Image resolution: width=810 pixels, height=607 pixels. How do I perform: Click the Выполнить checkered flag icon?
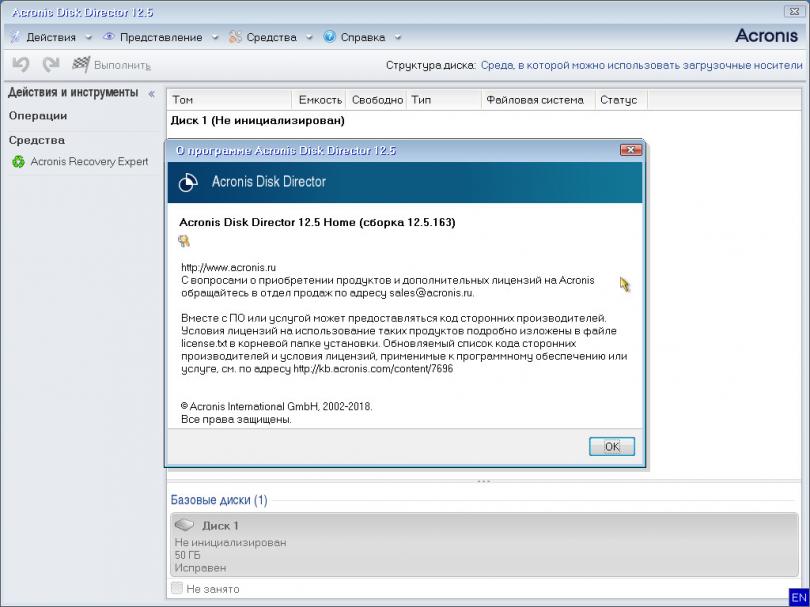(x=81, y=65)
